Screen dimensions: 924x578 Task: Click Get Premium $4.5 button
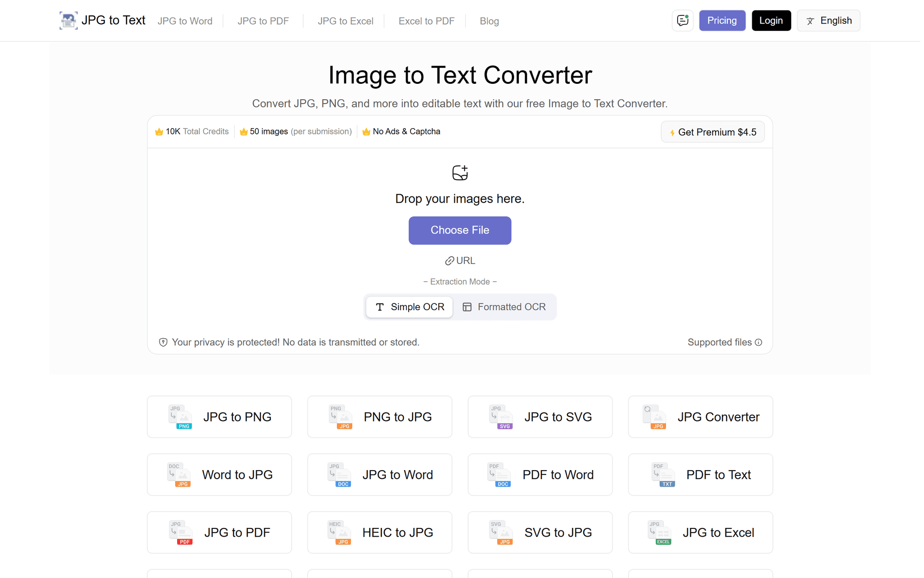[x=713, y=132]
